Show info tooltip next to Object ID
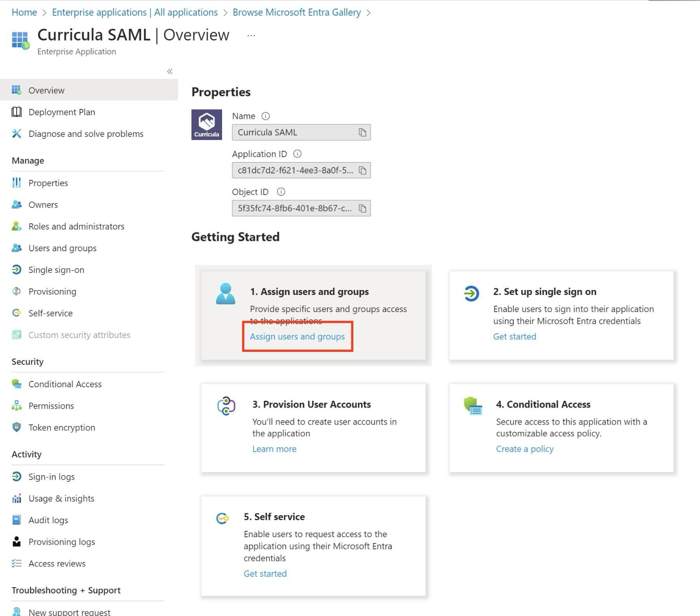The image size is (700, 616). (281, 192)
